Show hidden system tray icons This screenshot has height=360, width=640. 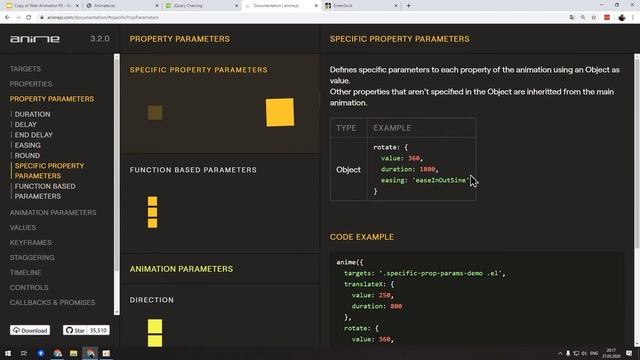click(560, 353)
